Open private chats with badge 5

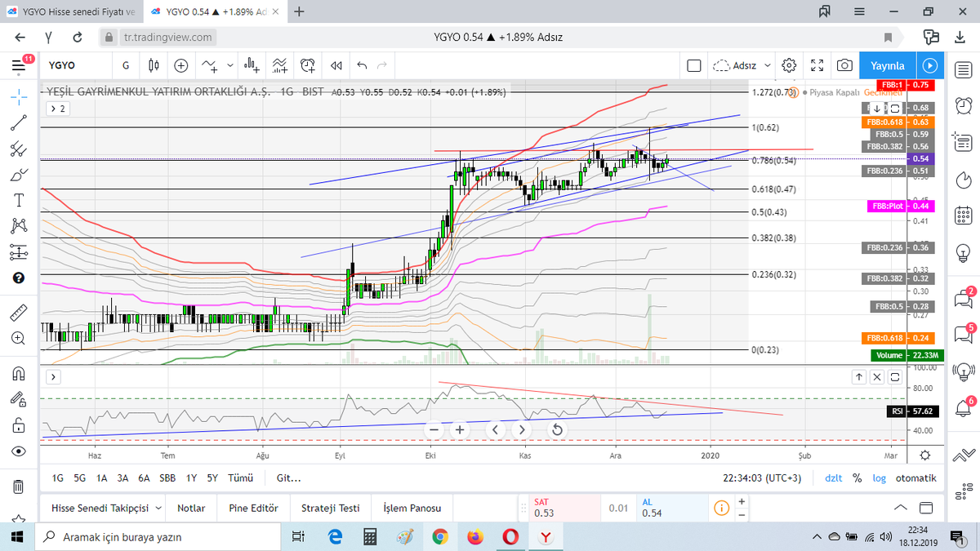tap(963, 335)
